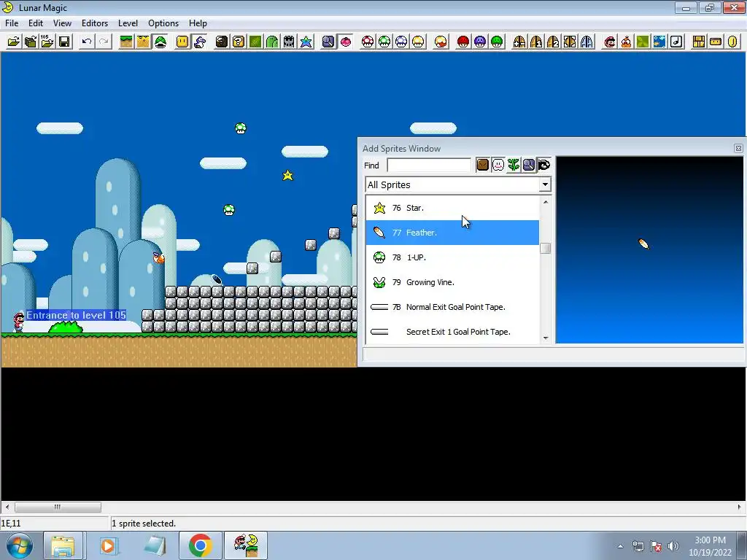This screenshot has width=747, height=560.
Task: Undo the last action
Action: pos(86,42)
